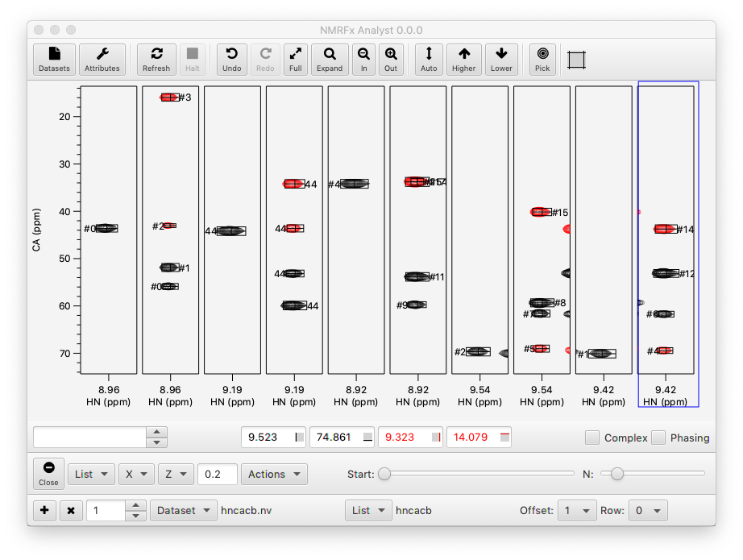Open the Z axis dropdown
Image resolution: width=743 pixels, height=560 pixels.
pos(176,475)
